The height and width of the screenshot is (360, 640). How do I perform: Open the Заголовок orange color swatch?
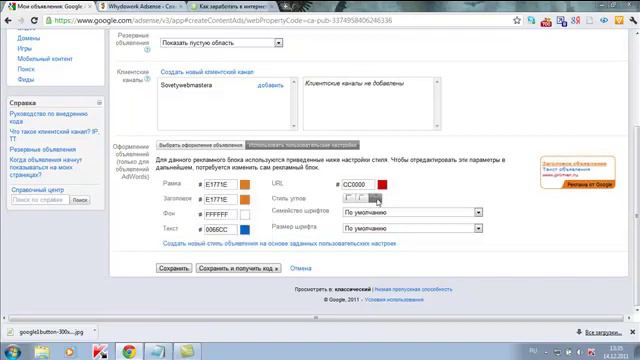tap(245, 200)
